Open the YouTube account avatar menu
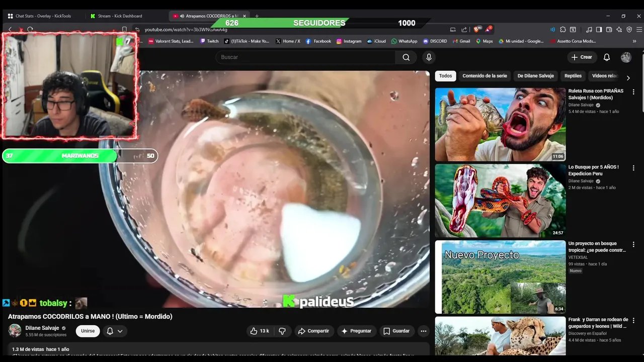This screenshot has width=644, height=362. [x=626, y=57]
